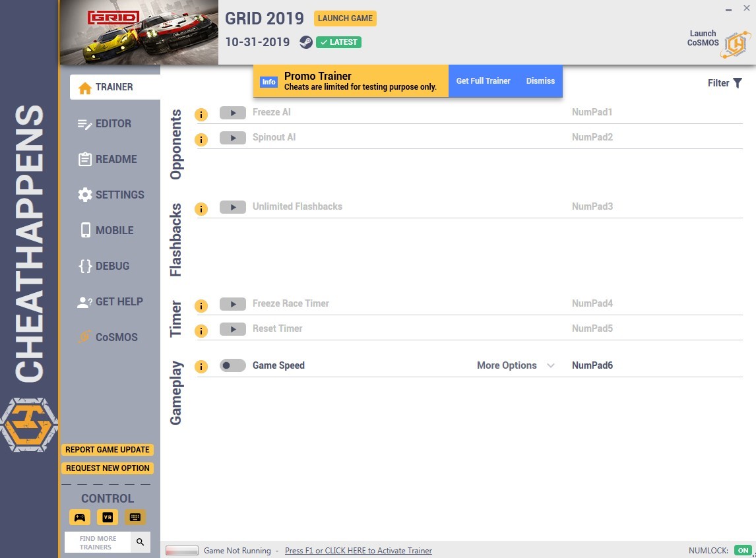
Task: Activate the Freeze Race Timer play button
Action: (233, 304)
